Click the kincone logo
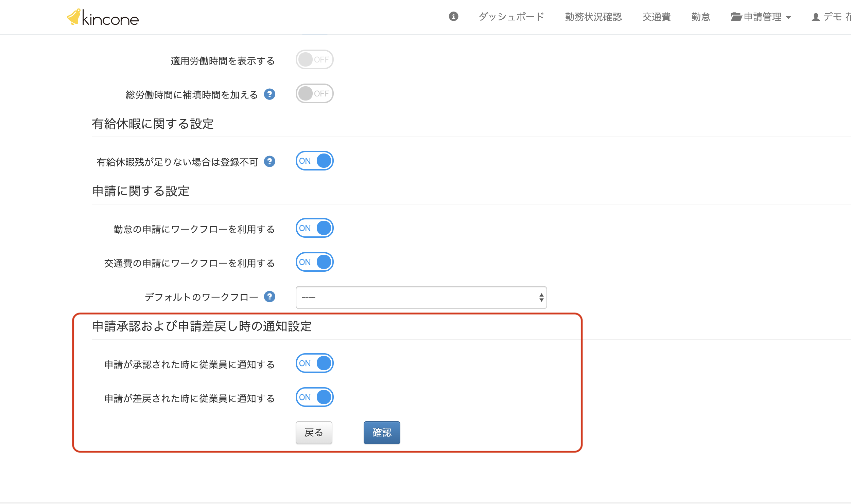This screenshot has width=851, height=504. [103, 18]
